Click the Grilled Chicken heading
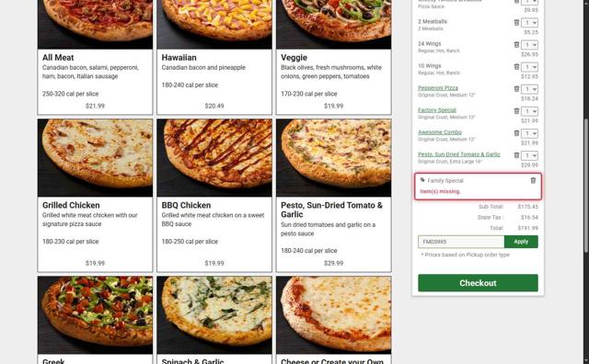This screenshot has width=589, height=364. [71, 205]
